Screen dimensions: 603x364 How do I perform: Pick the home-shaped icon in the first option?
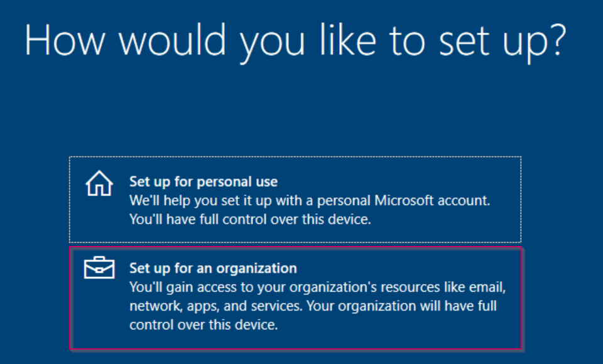tap(99, 185)
